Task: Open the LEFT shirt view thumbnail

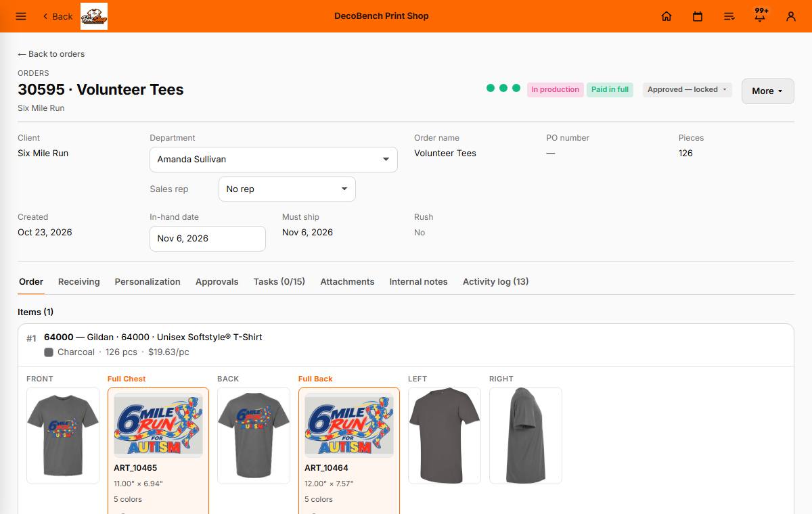Action: (x=445, y=436)
